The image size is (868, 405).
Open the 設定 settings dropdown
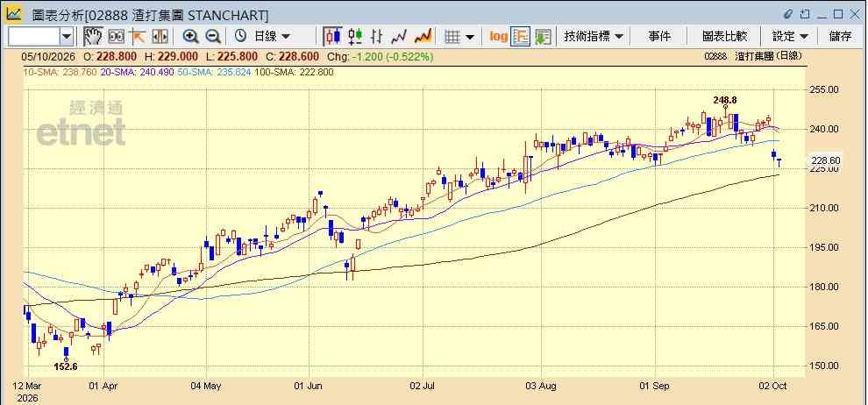pyautogui.click(x=790, y=37)
